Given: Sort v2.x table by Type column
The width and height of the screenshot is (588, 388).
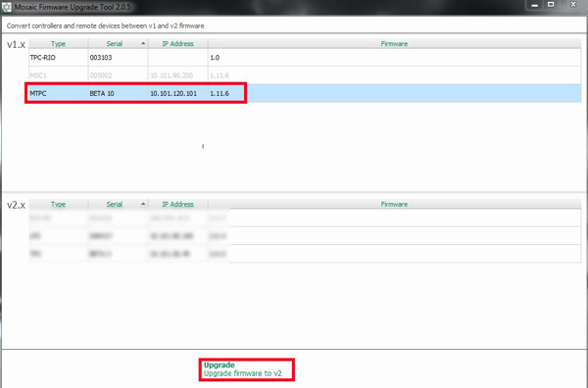Looking at the screenshot, I should point(58,204).
